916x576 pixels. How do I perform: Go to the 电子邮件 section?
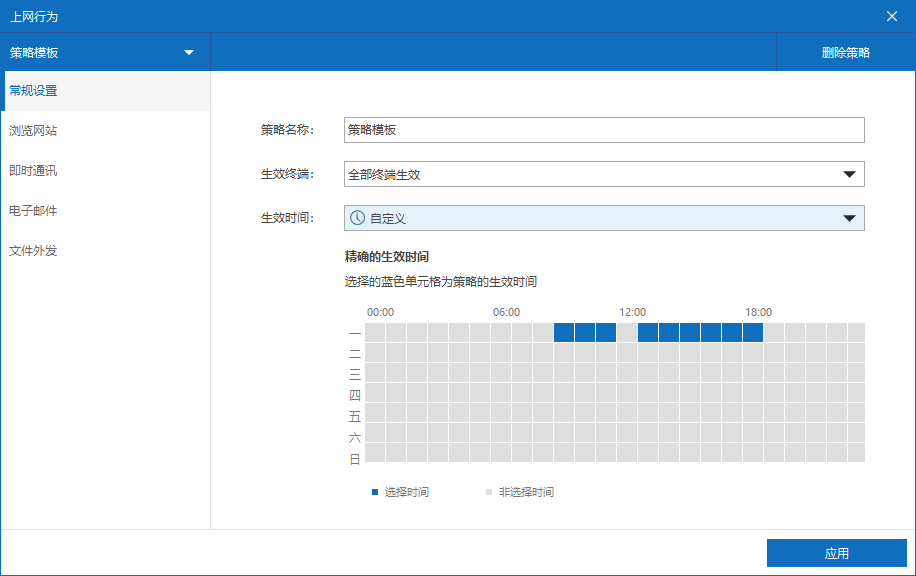(33, 211)
